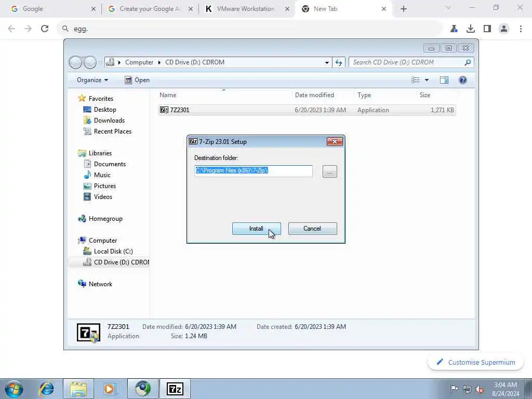Open Explorer Help question mark icon
Screen dimensions: 532x399
tap(462, 80)
